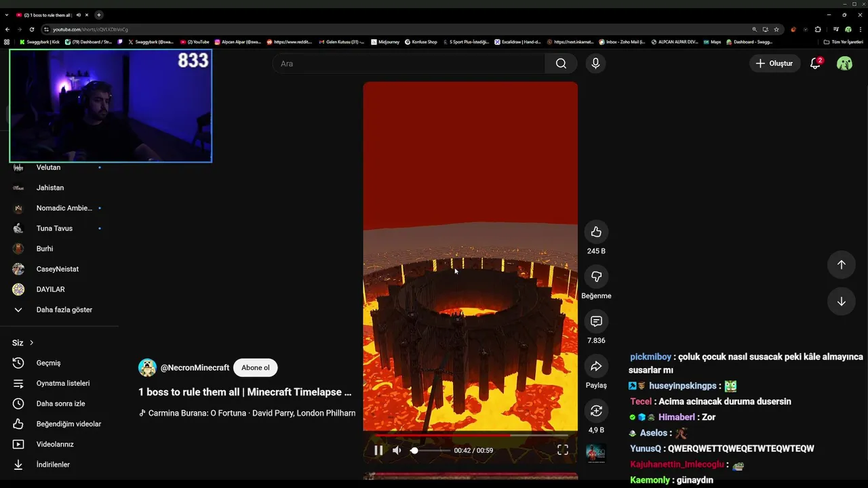Viewport: 868px width, 488px height.
Task: Open the YouTube account avatar menu
Action: pos(844,64)
